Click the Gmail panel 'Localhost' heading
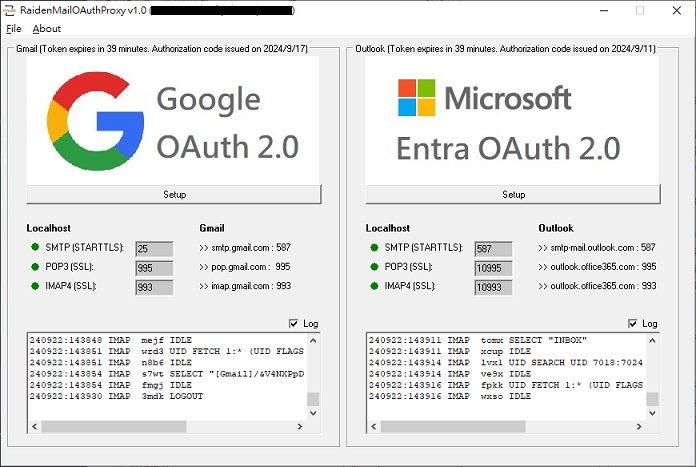Screen dimensions: 696x467 tap(48, 228)
